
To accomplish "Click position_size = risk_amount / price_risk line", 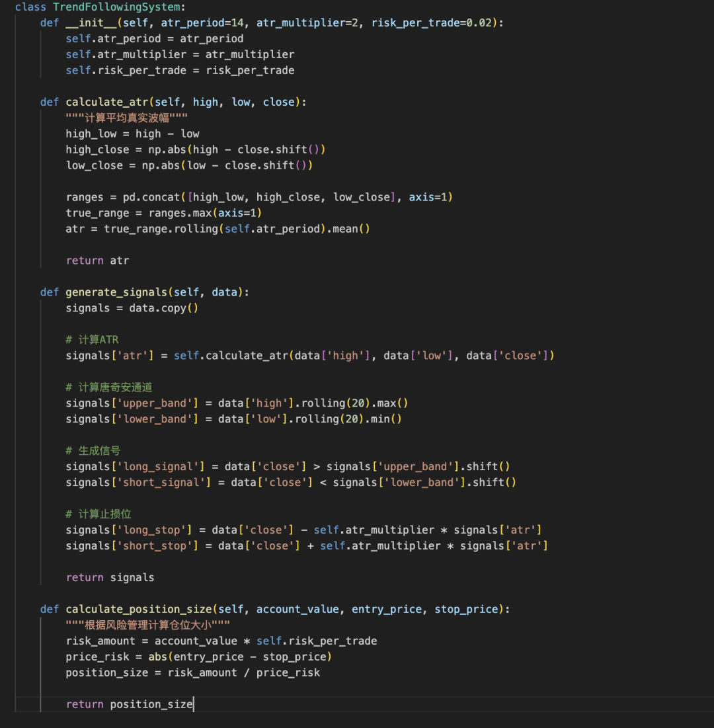I will 192,672.
